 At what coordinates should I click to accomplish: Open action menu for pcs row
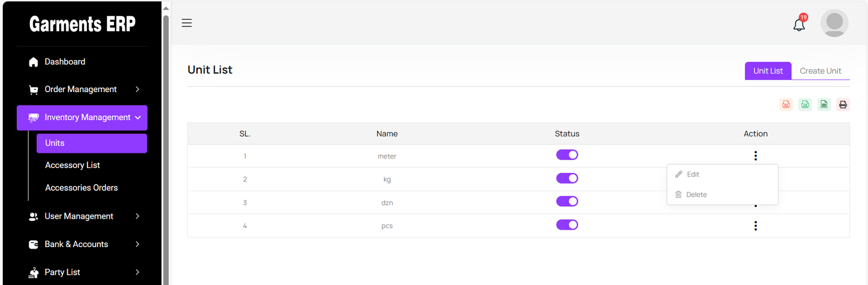pos(755,226)
